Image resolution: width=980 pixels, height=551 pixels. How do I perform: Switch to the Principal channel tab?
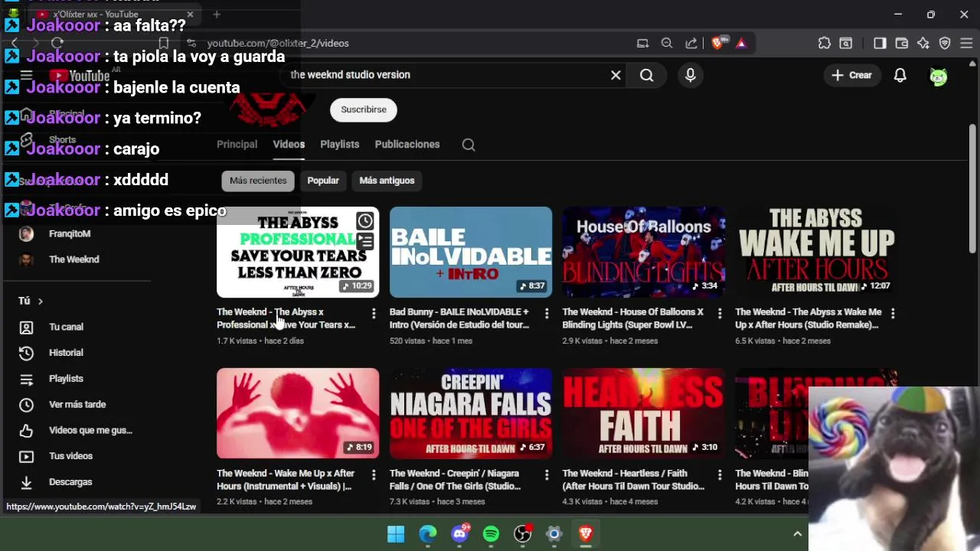coord(237,144)
